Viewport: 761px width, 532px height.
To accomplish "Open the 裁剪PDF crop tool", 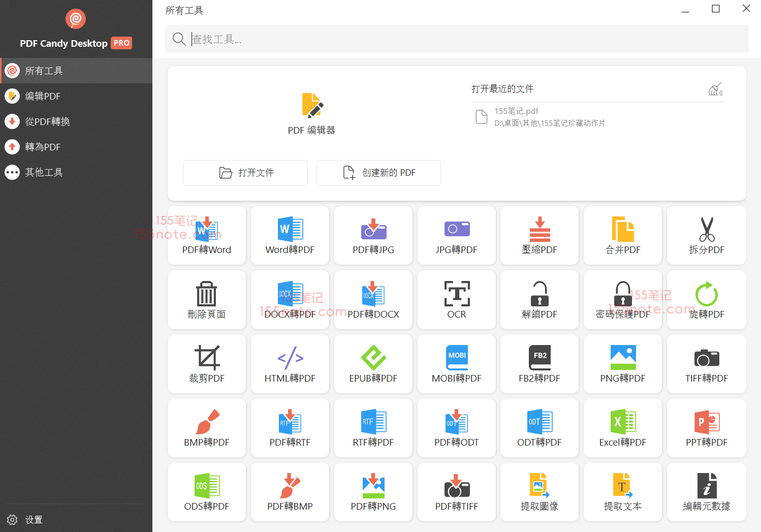I will [206, 364].
